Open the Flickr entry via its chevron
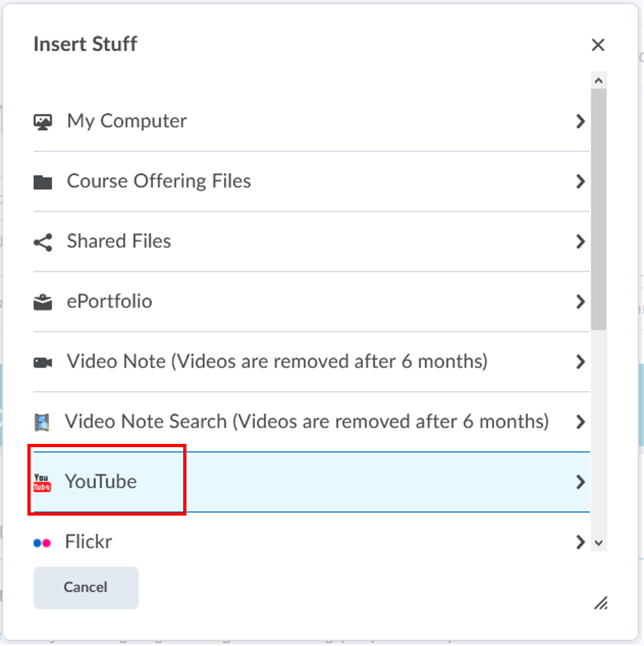 pyautogui.click(x=580, y=541)
